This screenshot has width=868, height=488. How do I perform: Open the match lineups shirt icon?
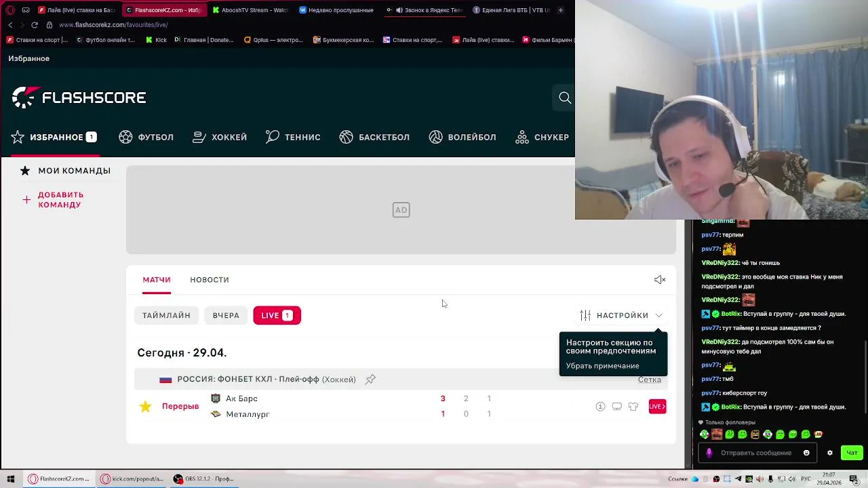633,407
